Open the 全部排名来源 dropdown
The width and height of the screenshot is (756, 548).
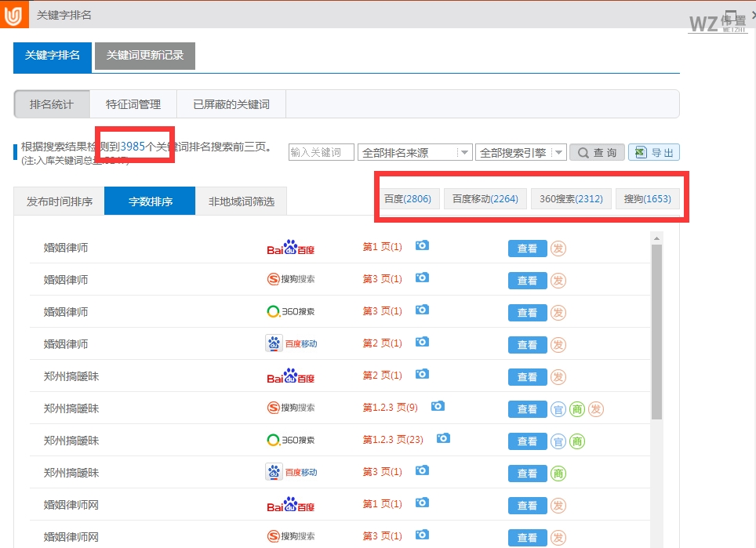416,152
